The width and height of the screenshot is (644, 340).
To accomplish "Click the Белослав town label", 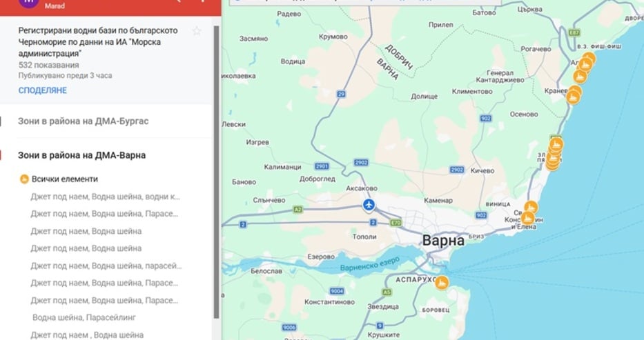I will (266, 271).
